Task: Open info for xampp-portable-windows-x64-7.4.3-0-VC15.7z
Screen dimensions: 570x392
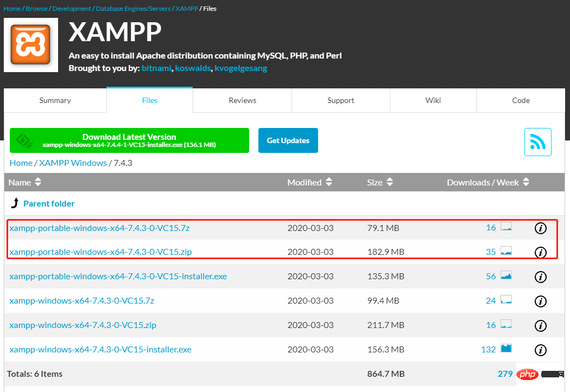Action: [540, 228]
